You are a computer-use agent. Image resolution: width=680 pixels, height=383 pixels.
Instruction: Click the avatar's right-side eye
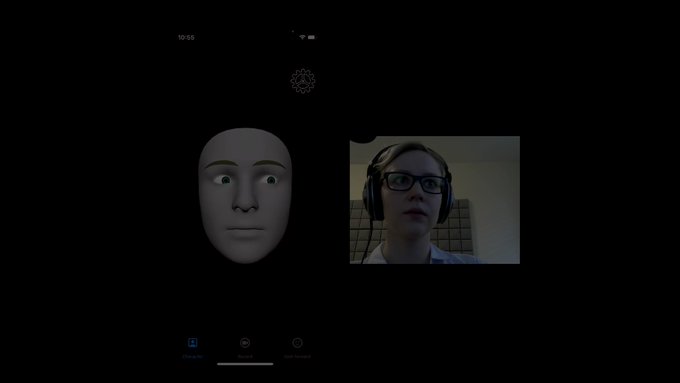point(269,180)
